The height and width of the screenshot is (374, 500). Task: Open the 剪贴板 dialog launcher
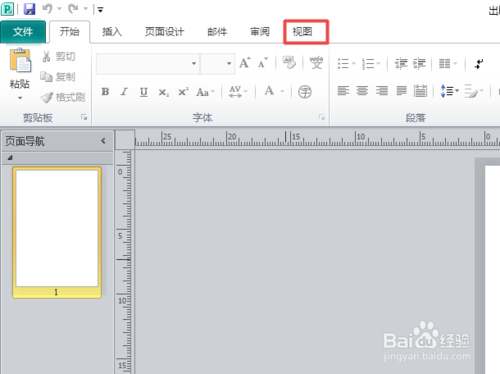[84, 117]
